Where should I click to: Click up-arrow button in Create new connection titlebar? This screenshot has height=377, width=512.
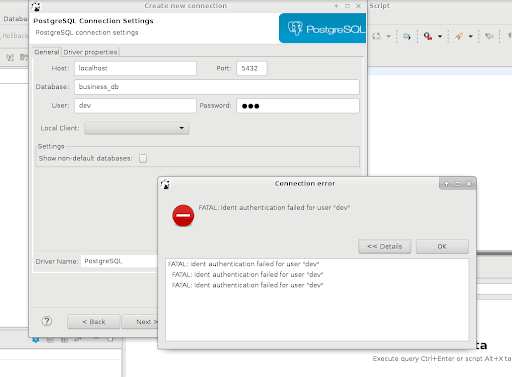336,6
